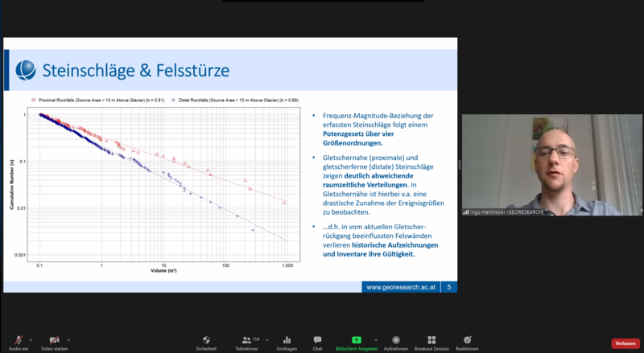Screen dimensions: 644x353
Task: Open the Sicherheit shield menu
Action: (206, 340)
